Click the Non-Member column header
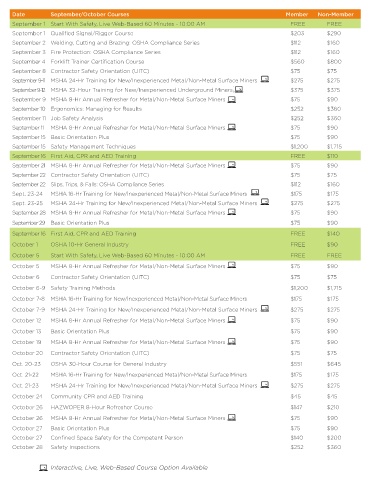The height and width of the screenshot is (480, 370). click(335, 14)
